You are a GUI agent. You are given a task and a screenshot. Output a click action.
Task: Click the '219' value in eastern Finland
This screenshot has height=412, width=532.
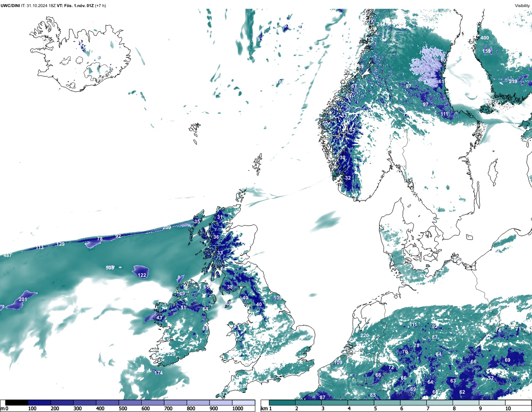513,81
